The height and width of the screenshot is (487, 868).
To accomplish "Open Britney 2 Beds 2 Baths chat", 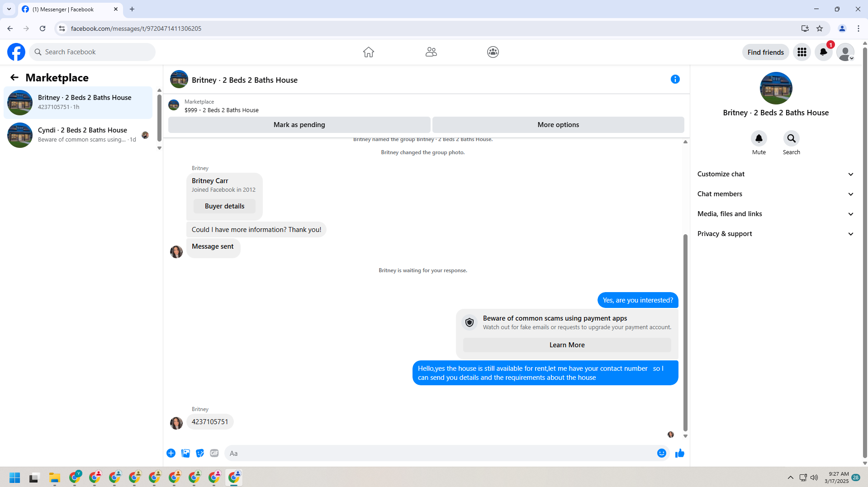I will [78, 103].
